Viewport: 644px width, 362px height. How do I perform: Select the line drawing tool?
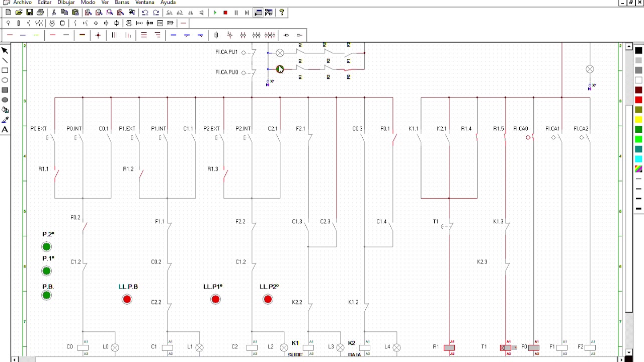(x=5, y=60)
